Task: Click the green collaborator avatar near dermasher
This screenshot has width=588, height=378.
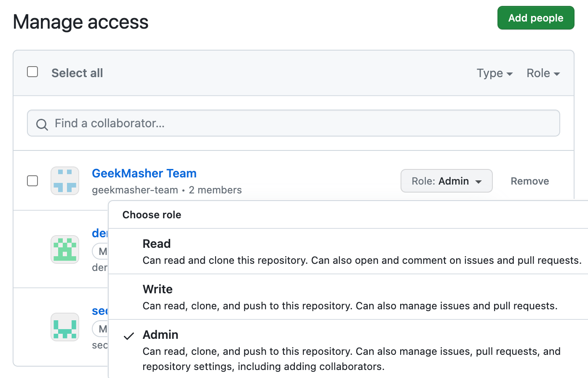Action: [x=64, y=250]
